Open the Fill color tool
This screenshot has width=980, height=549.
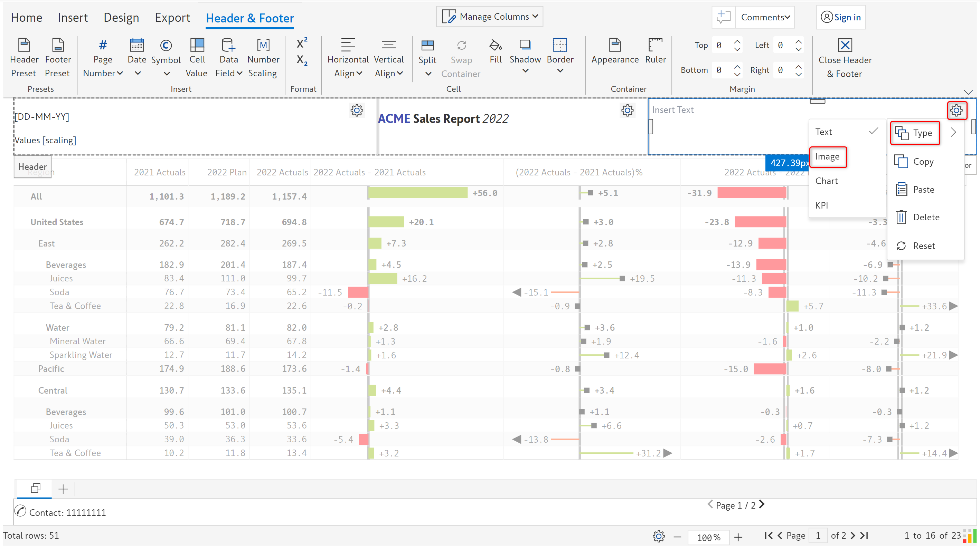tap(495, 45)
